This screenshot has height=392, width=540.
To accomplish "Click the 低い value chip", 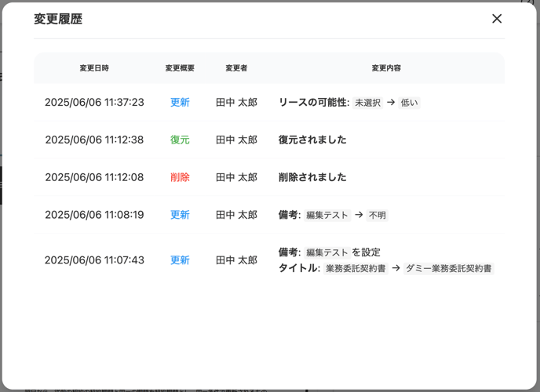I will tap(409, 103).
